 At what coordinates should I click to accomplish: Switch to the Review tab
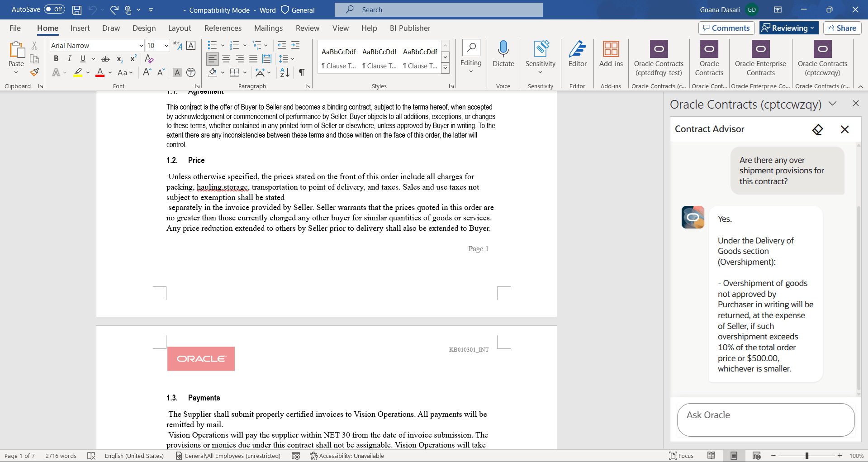[x=308, y=28]
